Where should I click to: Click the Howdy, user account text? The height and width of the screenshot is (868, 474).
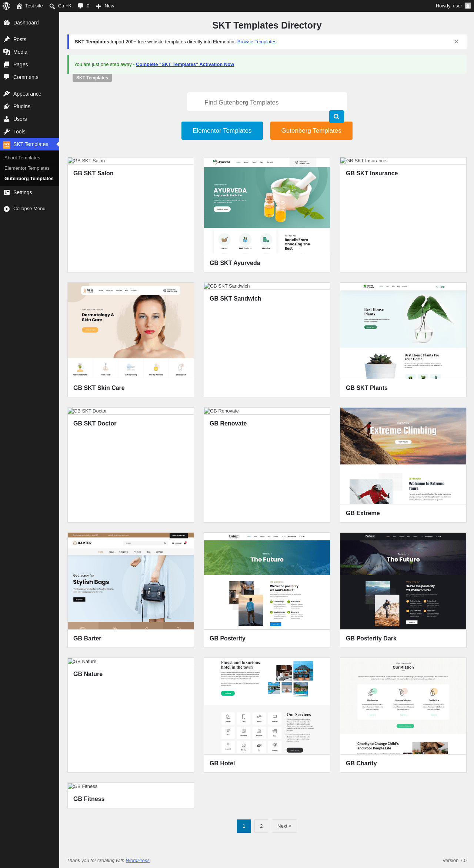click(449, 6)
